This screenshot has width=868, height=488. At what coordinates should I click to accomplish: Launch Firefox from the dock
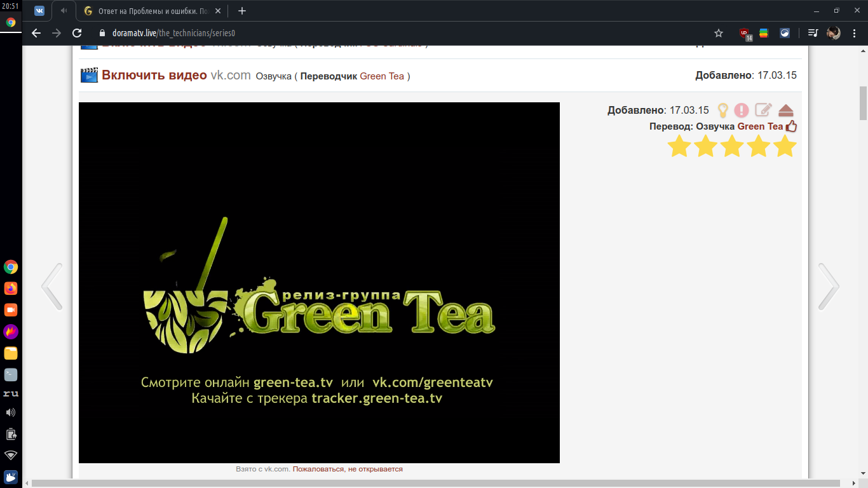click(11, 288)
